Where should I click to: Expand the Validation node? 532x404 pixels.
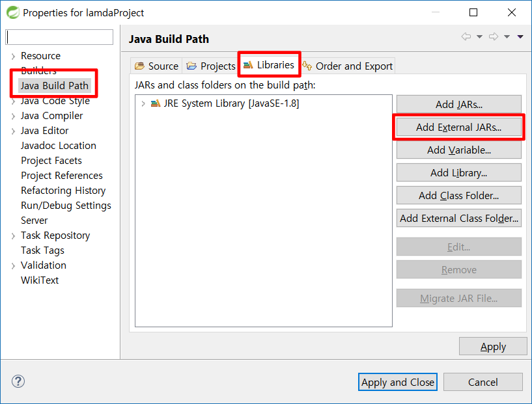click(13, 265)
